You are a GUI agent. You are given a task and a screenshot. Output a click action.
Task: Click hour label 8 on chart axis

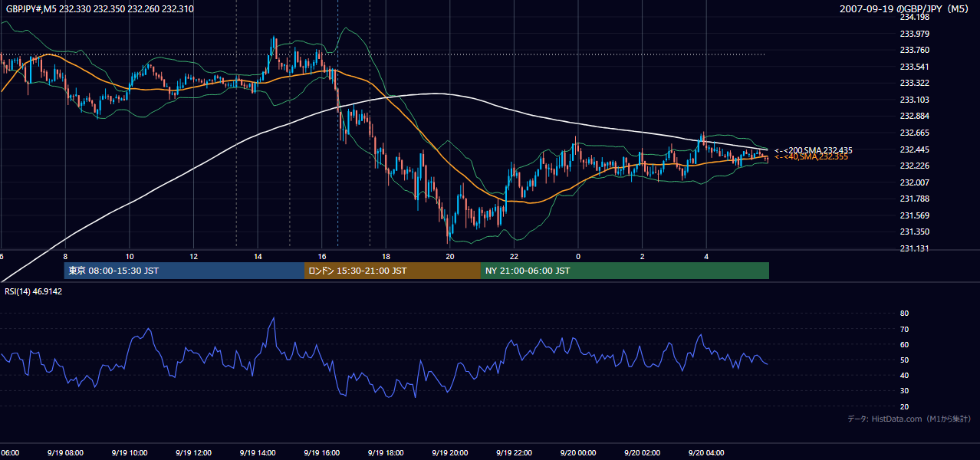[65, 256]
